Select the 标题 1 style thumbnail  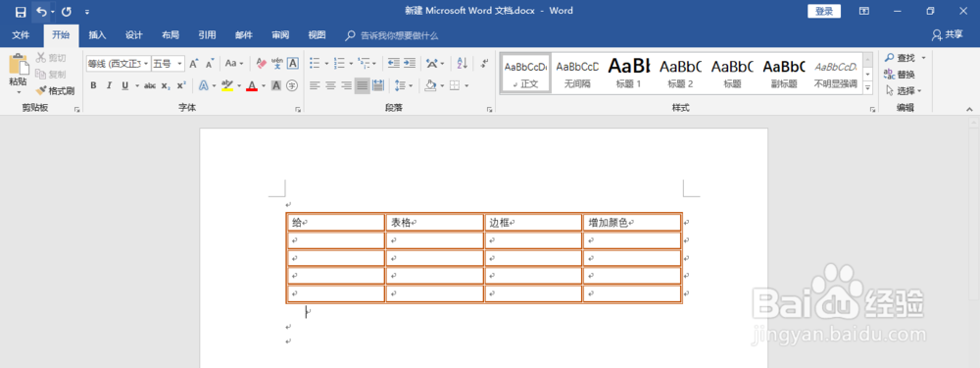[629, 74]
